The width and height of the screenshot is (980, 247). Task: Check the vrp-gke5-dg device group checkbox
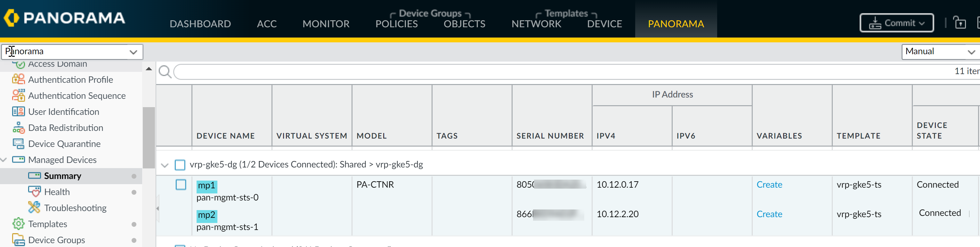(x=180, y=165)
